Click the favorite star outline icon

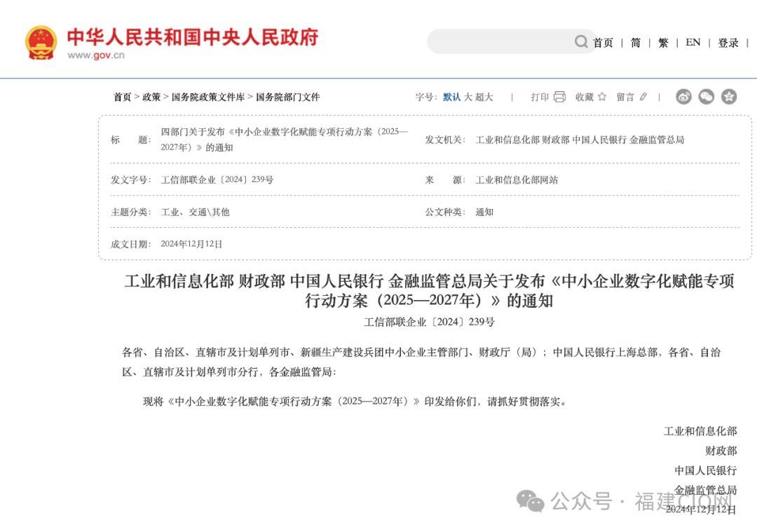tap(602, 97)
